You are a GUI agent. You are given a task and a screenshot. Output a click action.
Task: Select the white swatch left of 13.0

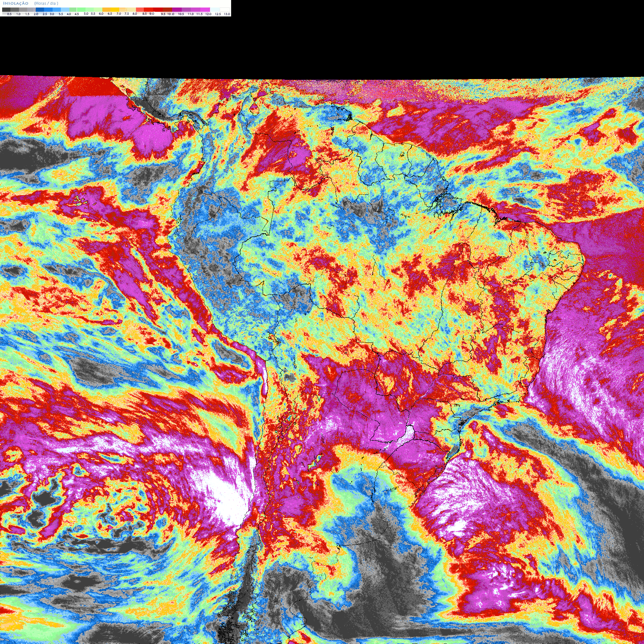click(x=225, y=10)
